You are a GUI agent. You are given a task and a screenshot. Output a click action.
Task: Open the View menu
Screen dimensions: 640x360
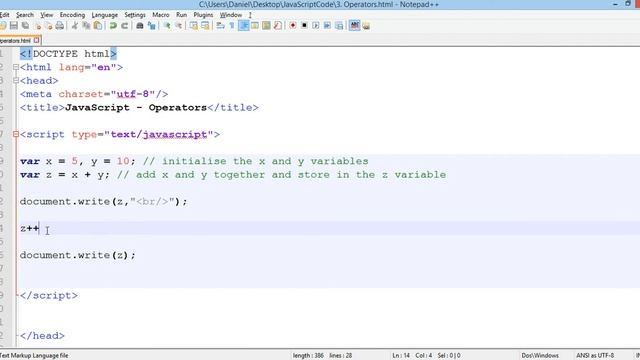tap(47, 15)
